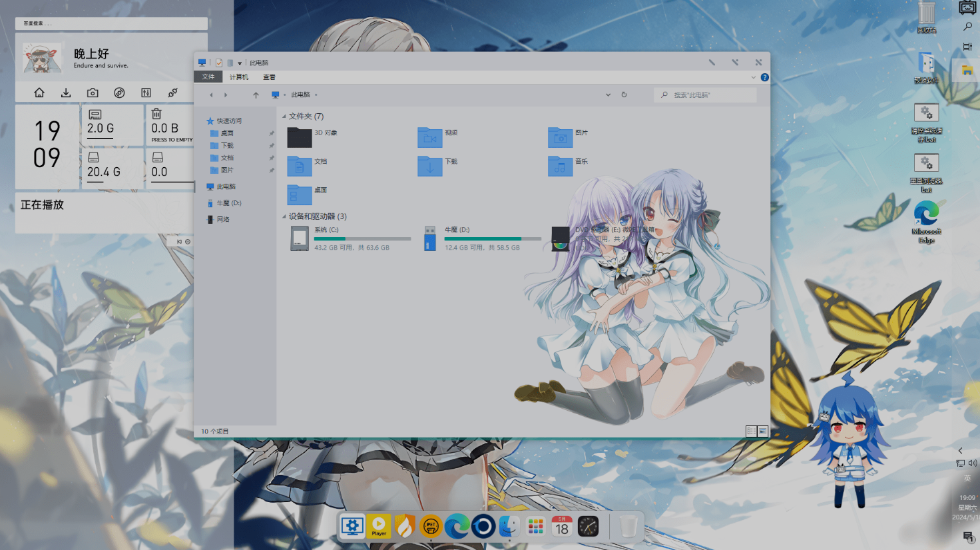Open the yellow Player app in dock
980x550 pixels.
[x=379, y=527]
